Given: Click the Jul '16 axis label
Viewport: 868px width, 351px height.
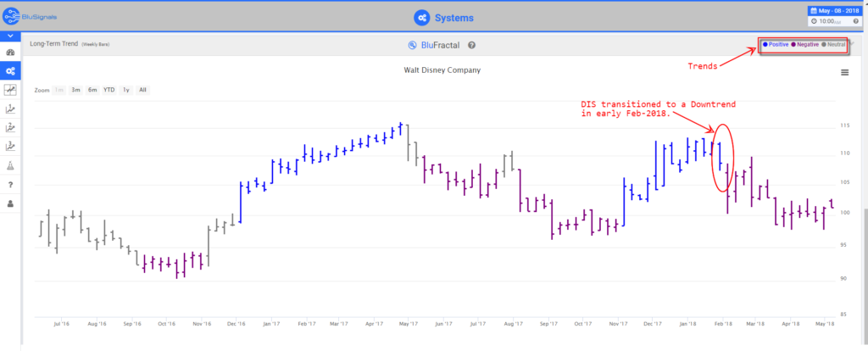Looking at the screenshot, I should click(x=62, y=323).
